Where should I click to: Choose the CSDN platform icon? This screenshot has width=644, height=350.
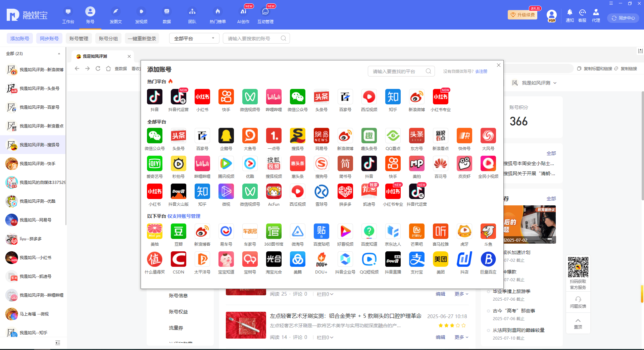pos(179,259)
